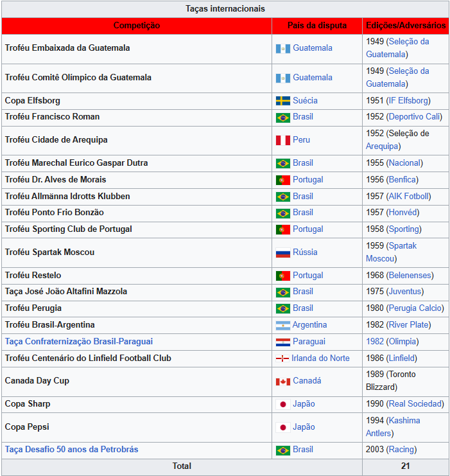Image resolution: width=450 pixels, height=476 pixels.
Task: Follow the Argentina country link
Action: tap(309, 325)
